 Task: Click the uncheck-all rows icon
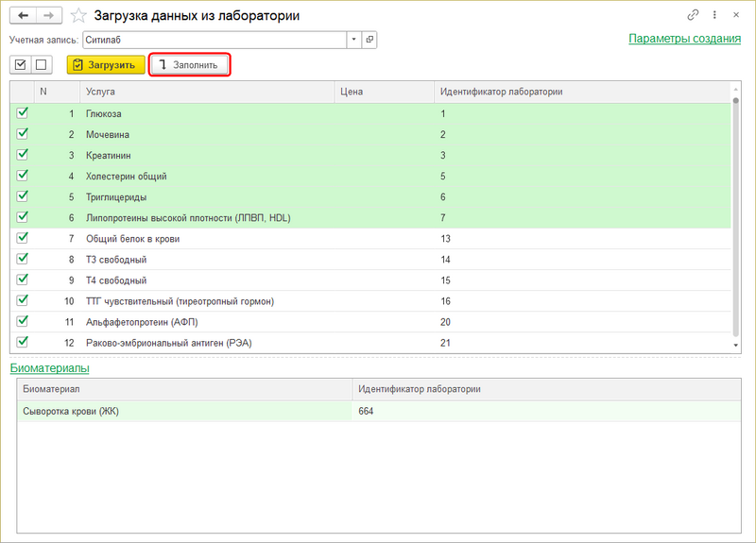(41, 64)
